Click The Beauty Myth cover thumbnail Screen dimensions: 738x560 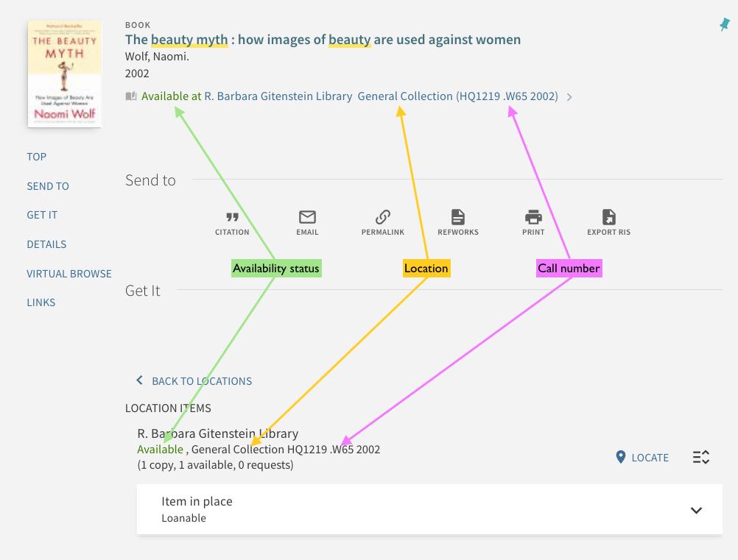(65, 74)
